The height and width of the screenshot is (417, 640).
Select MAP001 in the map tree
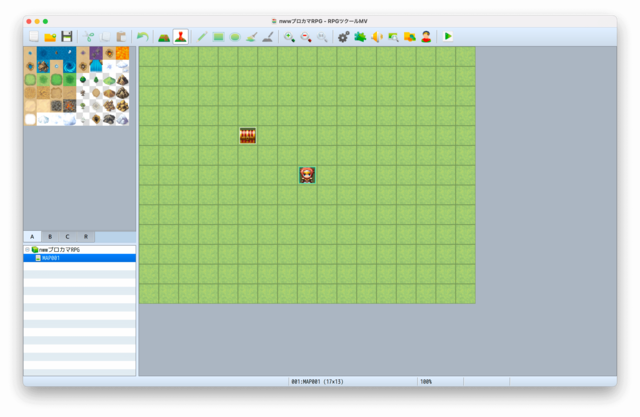(x=80, y=258)
